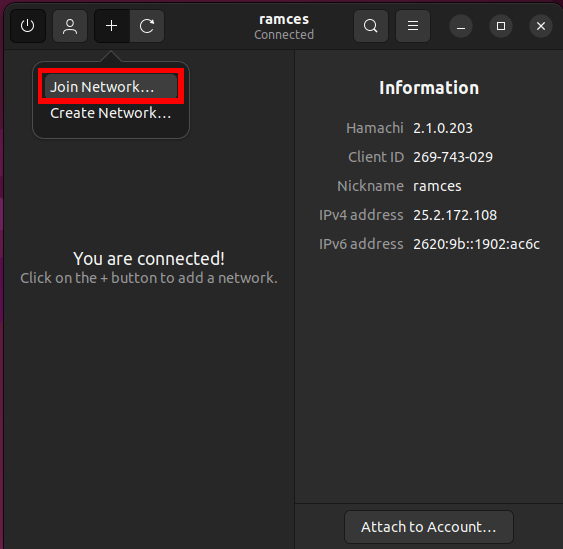
Task: Close the Haguichi window
Action: pyautogui.click(x=541, y=26)
